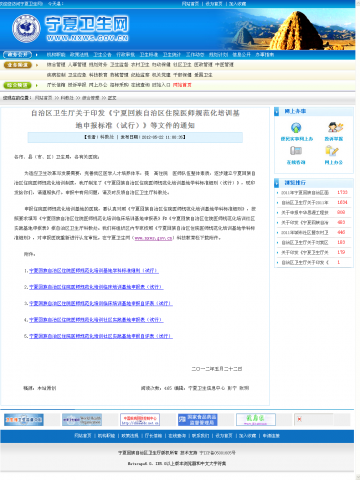The width and height of the screenshot is (360, 480).
Task: Open the complaint reporting person icon
Action: click(335, 127)
